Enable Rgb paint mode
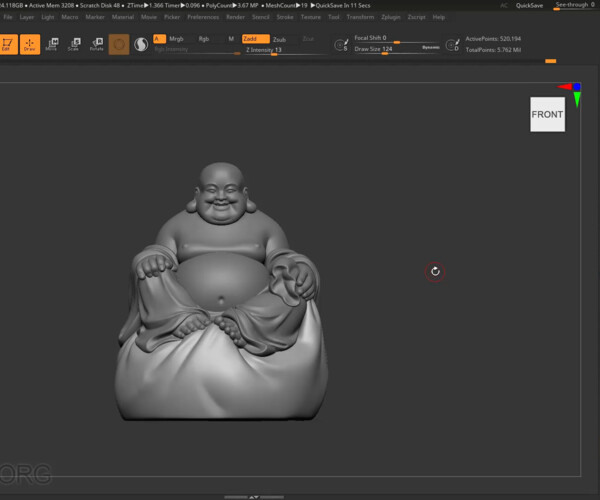The width and height of the screenshot is (600, 500). coord(204,39)
